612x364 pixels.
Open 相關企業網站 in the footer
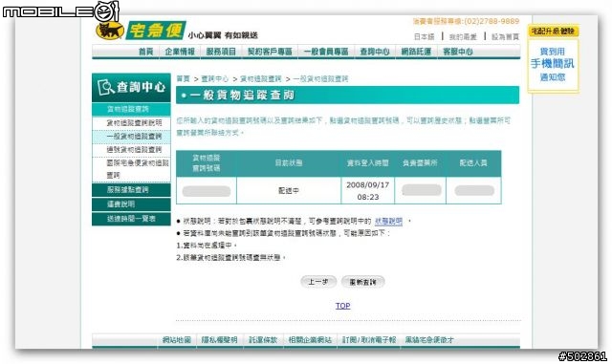310,340
